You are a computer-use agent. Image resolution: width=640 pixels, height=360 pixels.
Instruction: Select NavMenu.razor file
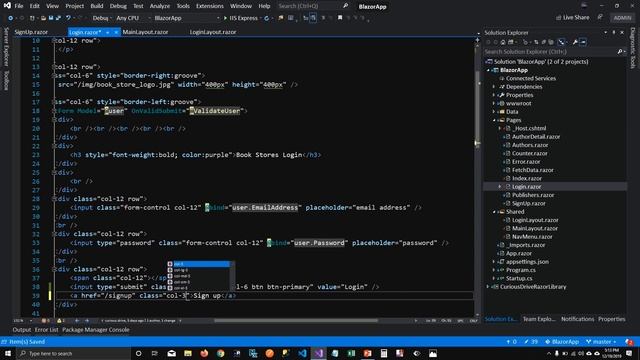tap(532, 237)
